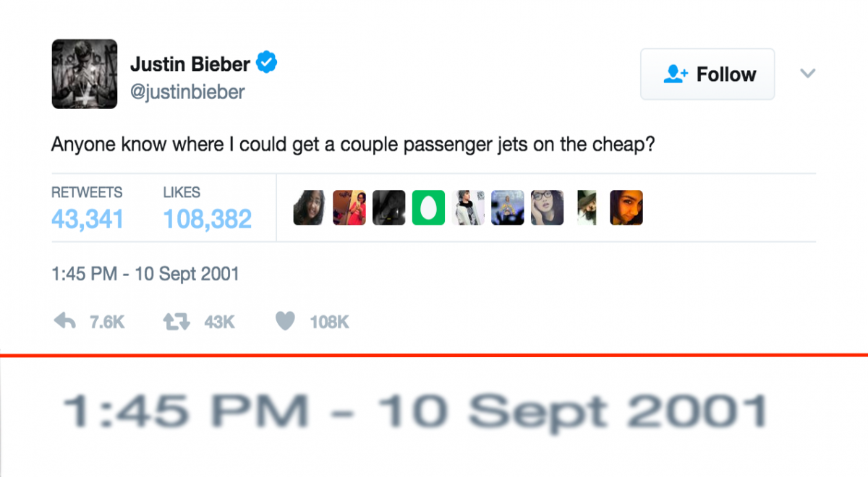
Task: Click the reply arrow icon
Action: click(65, 322)
